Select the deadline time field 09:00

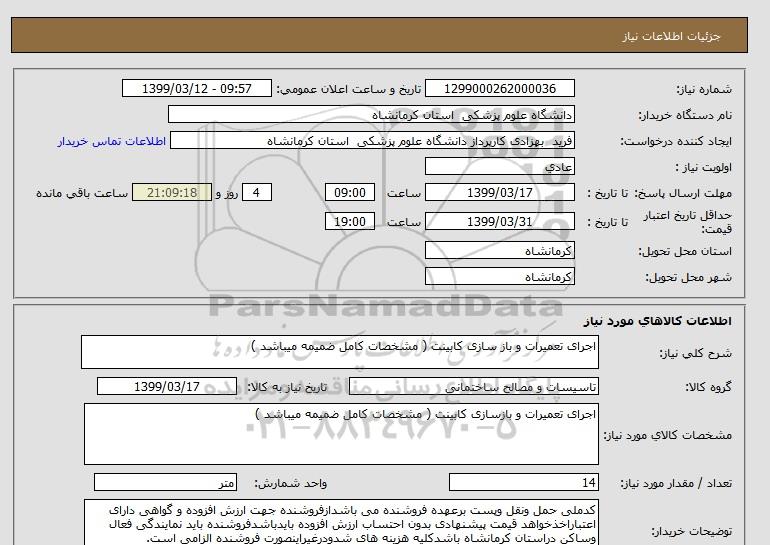coord(350,192)
